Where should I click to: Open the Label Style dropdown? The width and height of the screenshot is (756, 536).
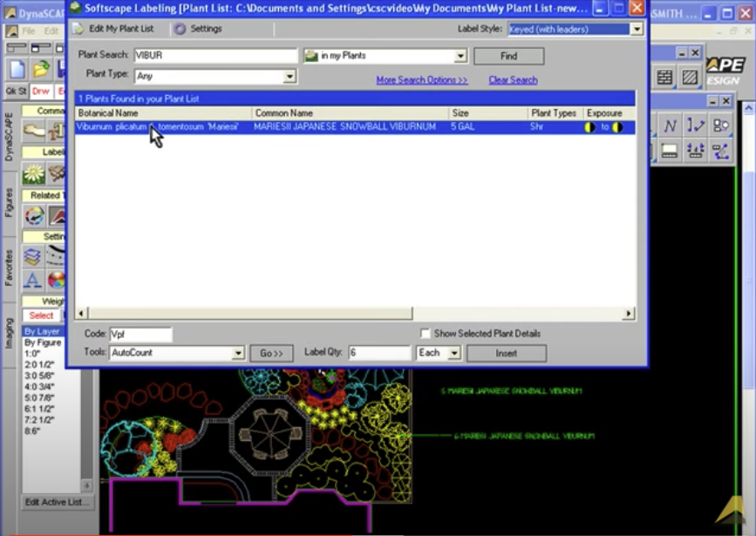pyautogui.click(x=637, y=30)
